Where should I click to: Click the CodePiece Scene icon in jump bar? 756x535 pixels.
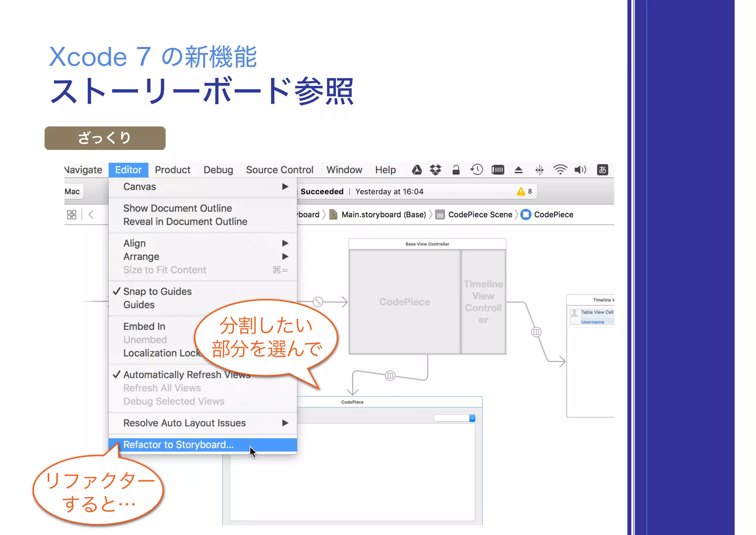[x=440, y=215]
